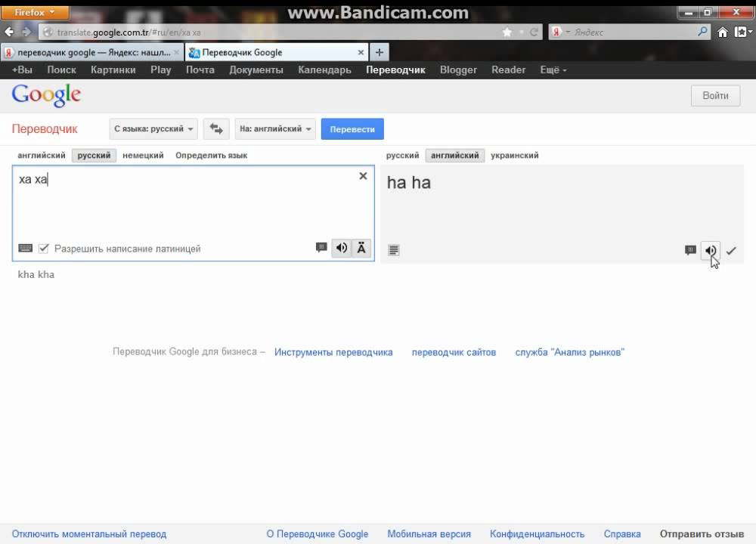
Task: Click the browser Back arrow
Action: (x=9, y=32)
